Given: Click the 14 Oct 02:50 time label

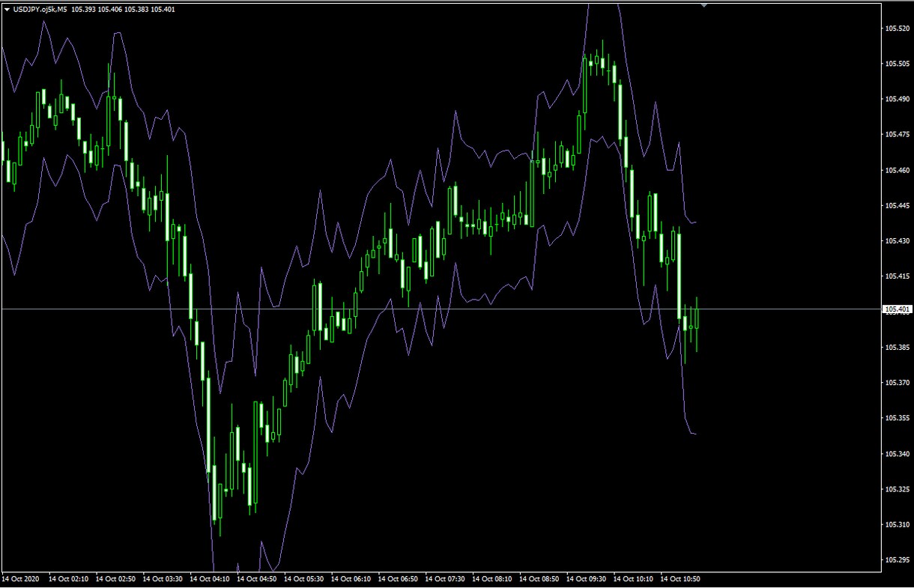Looking at the screenshot, I should coord(115,579).
